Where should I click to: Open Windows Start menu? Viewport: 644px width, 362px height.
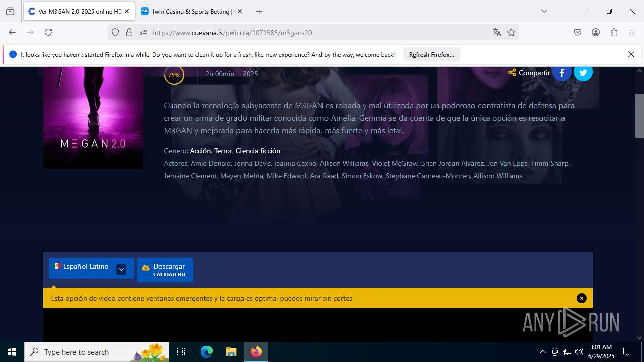[x=12, y=352]
